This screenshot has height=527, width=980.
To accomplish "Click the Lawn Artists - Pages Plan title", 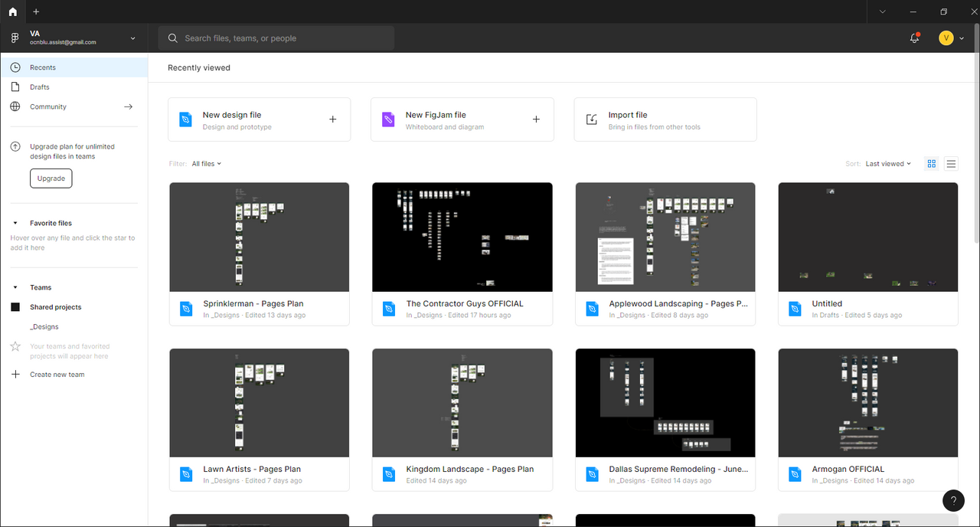I will click(252, 469).
